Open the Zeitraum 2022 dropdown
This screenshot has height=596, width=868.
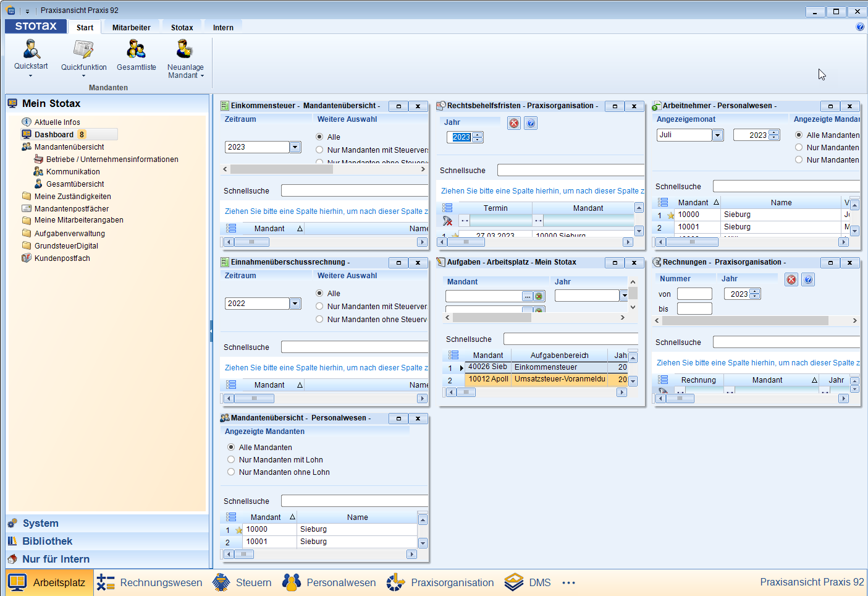pyautogui.click(x=295, y=303)
